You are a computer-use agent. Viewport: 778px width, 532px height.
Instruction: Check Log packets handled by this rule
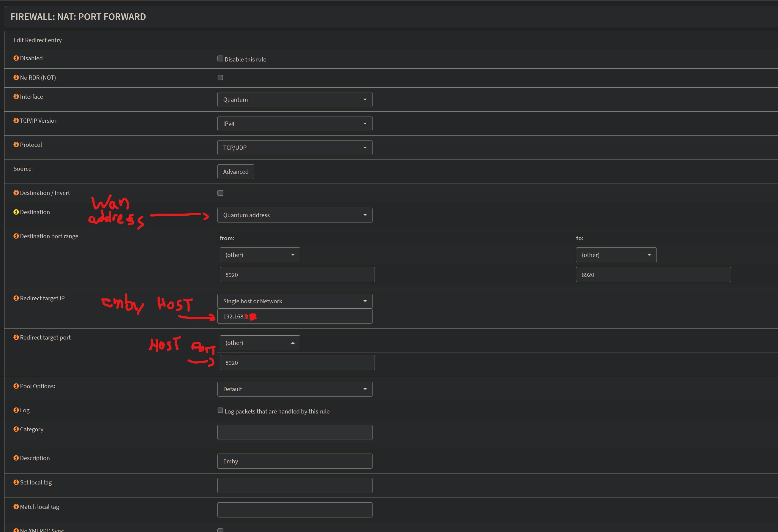tap(220, 411)
